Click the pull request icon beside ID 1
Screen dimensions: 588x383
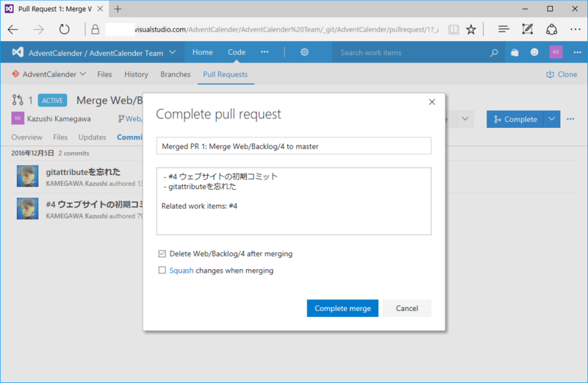point(17,100)
